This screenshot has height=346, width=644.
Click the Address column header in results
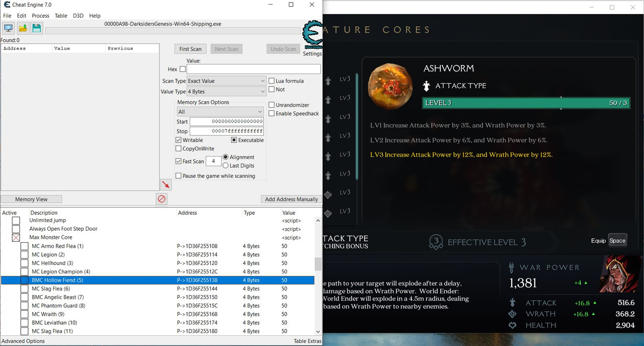(27, 48)
